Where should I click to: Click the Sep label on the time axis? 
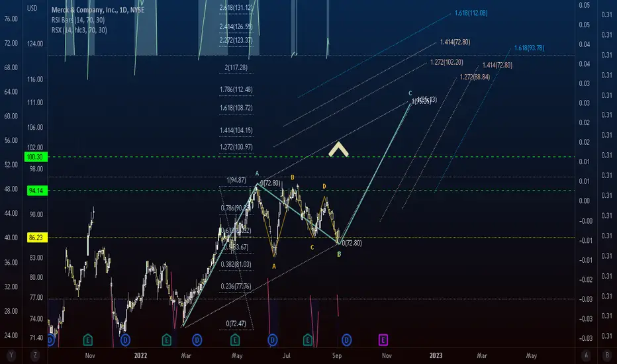337,356
